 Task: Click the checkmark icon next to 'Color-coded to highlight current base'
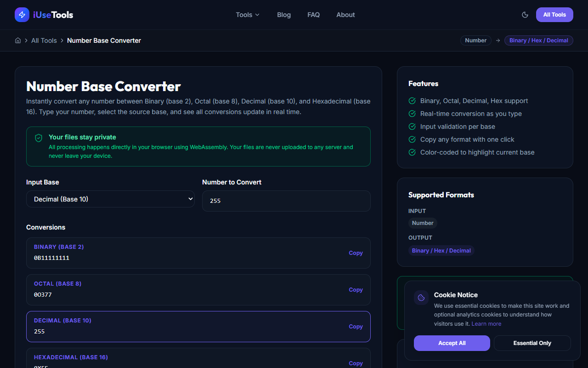[412, 152]
